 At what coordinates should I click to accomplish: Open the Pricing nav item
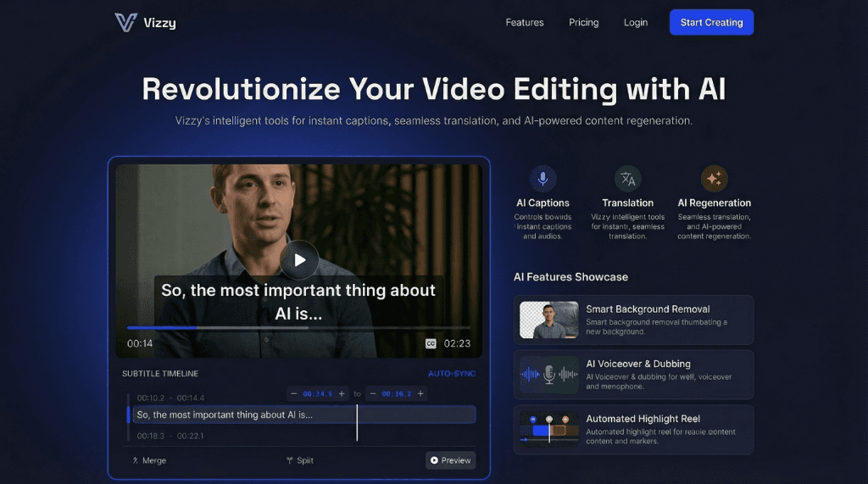tap(583, 23)
